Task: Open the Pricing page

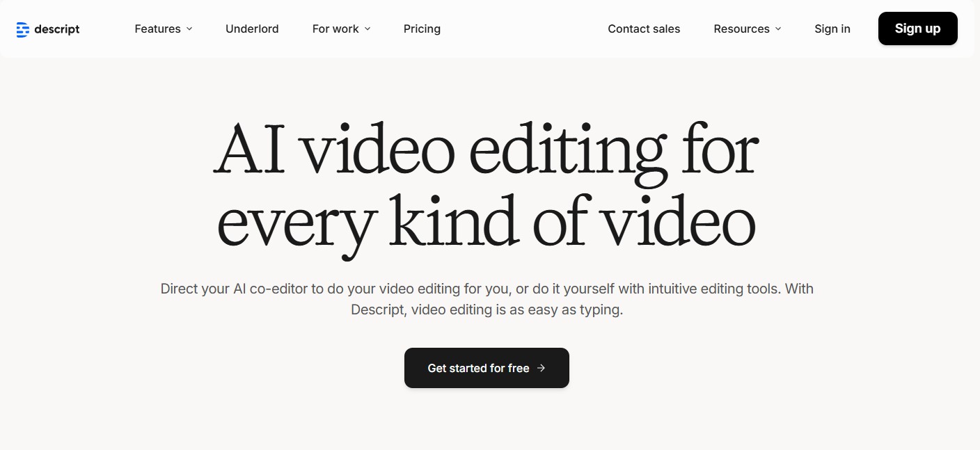Action: click(x=422, y=29)
